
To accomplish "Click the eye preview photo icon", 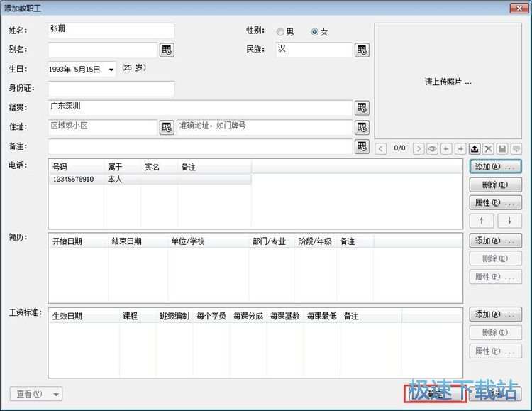I will tap(432, 149).
